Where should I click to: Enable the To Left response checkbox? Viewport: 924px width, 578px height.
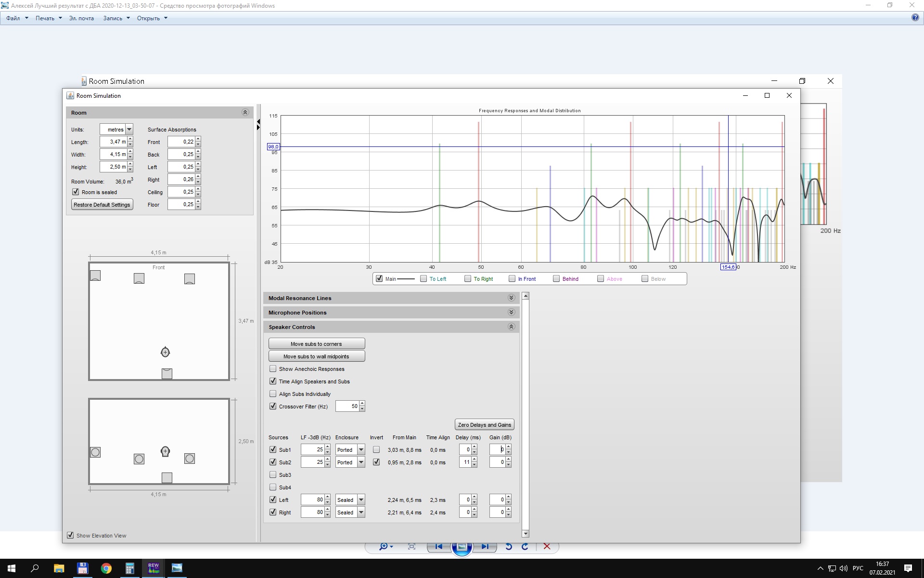[x=423, y=278]
